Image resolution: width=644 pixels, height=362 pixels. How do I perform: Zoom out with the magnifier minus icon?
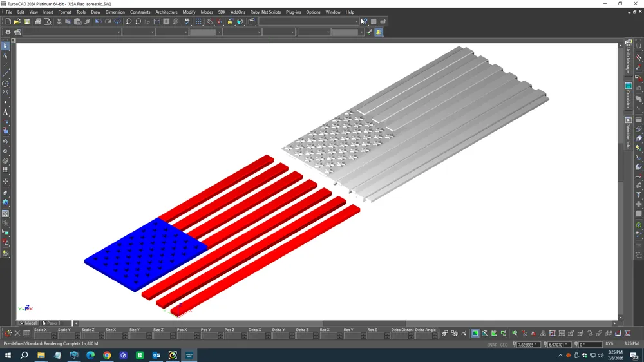click(138, 21)
